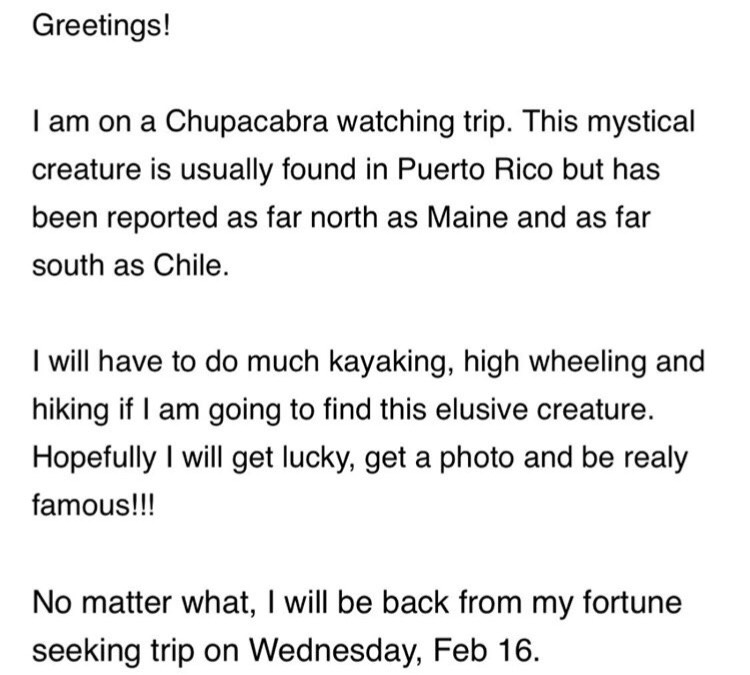The image size is (750, 675).
Task: Click the word Chile
Action: [191, 265]
